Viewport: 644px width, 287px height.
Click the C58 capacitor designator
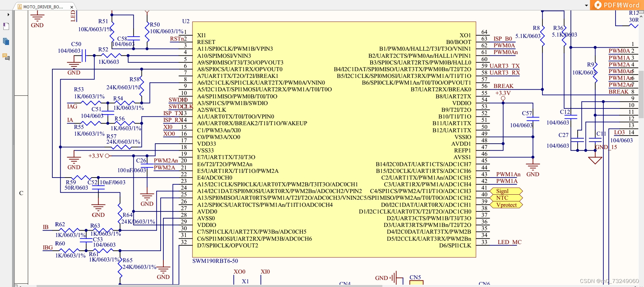tap(122, 39)
